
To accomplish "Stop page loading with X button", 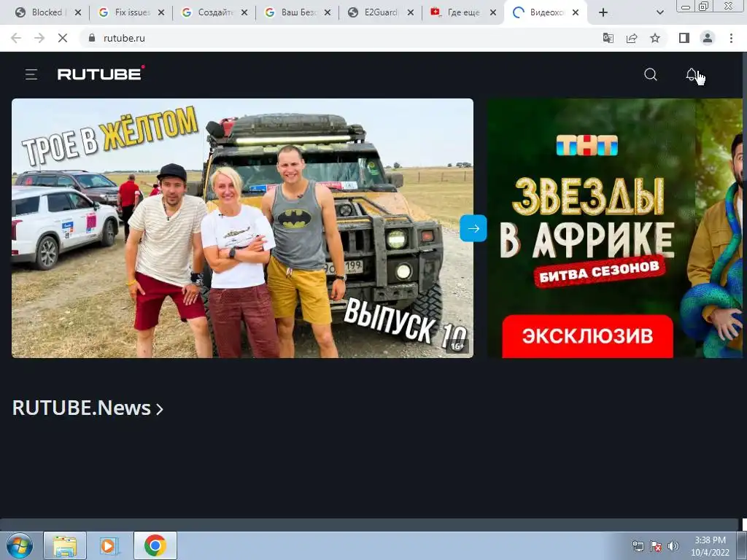I will click(63, 38).
